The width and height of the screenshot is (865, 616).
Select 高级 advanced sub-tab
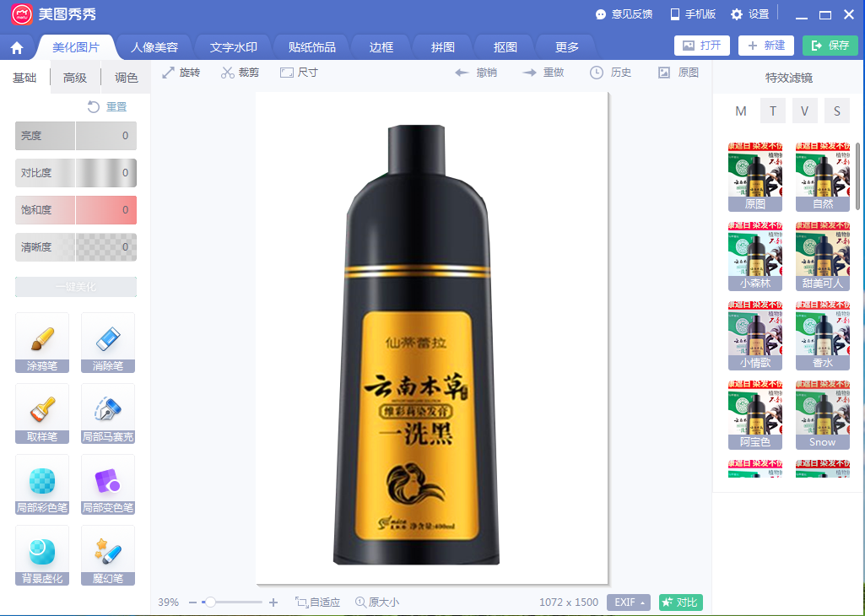[x=75, y=78]
